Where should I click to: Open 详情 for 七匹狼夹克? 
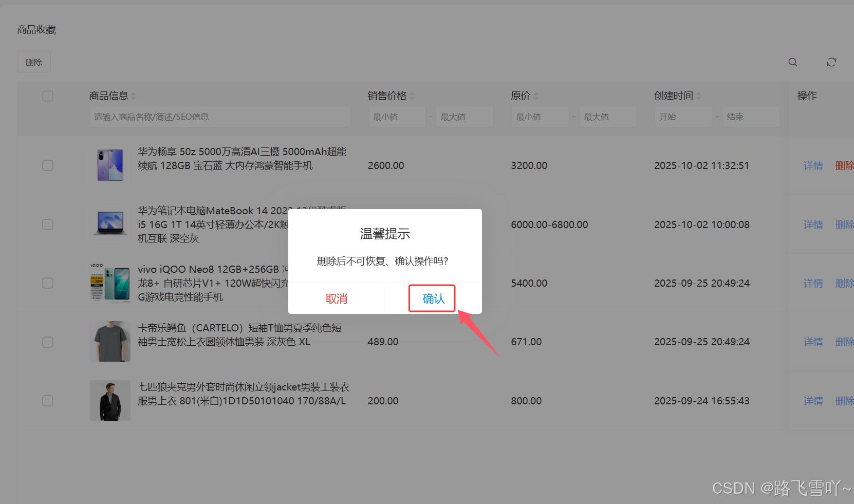click(813, 401)
